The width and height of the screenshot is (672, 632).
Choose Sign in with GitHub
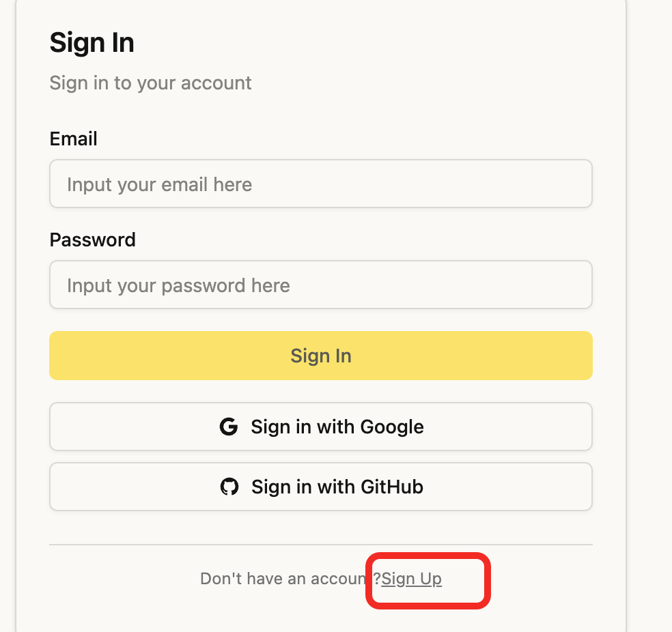coord(320,487)
